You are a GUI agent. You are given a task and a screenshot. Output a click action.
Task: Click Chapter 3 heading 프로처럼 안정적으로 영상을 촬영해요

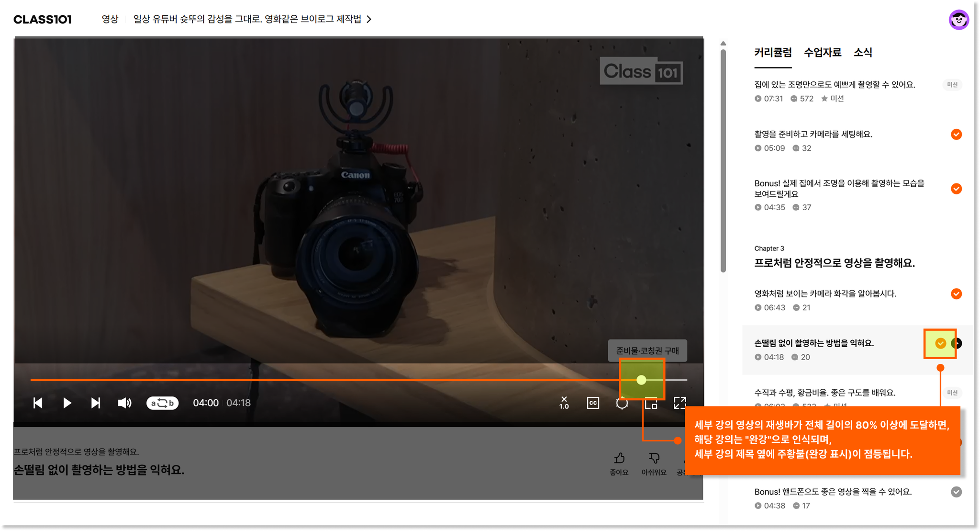click(x=835, y=263)
